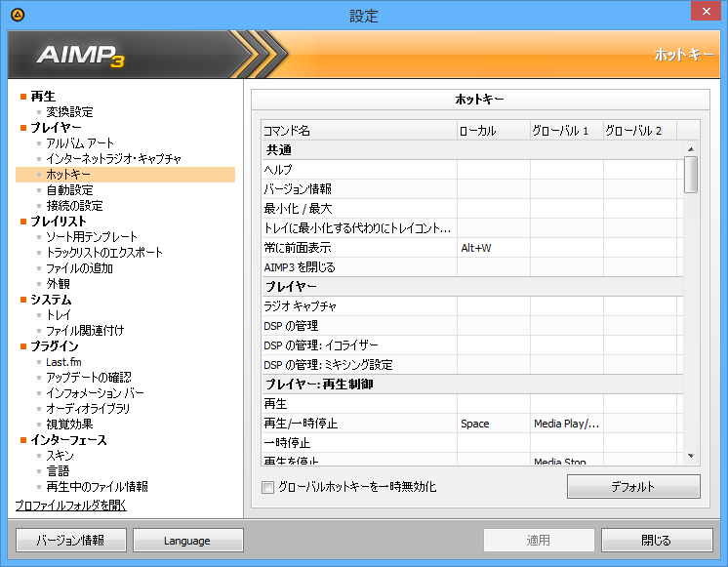This screenshot has height=567, width=728.
Task: Open 変換設定 settings page
Action: click(69, 112)
